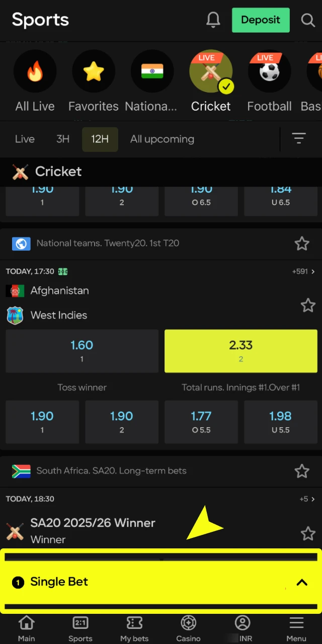322x644 pixels.
Task: Select the Cricket category icon
Action: pyautogui.click(x=211, y=71)
